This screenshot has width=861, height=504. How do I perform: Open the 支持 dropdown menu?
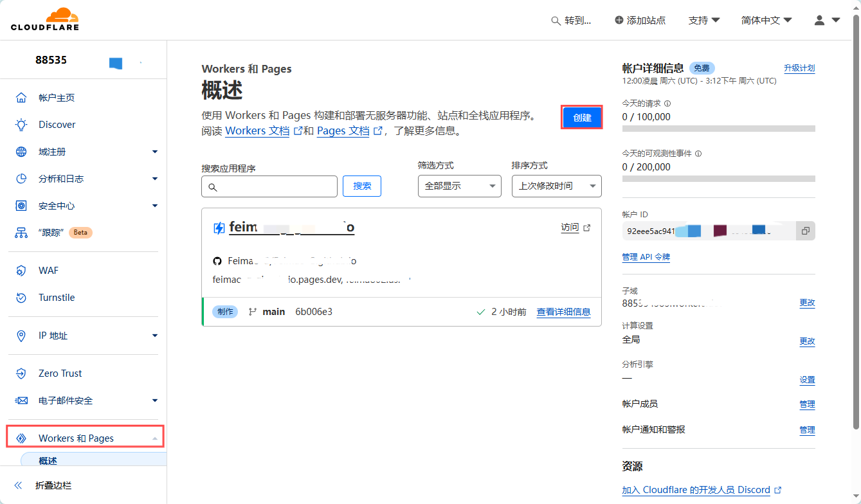[704, 21]
